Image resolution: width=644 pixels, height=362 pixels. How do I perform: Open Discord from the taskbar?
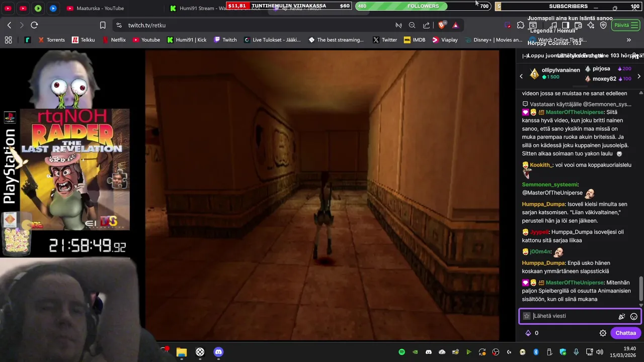coord(218,352)
